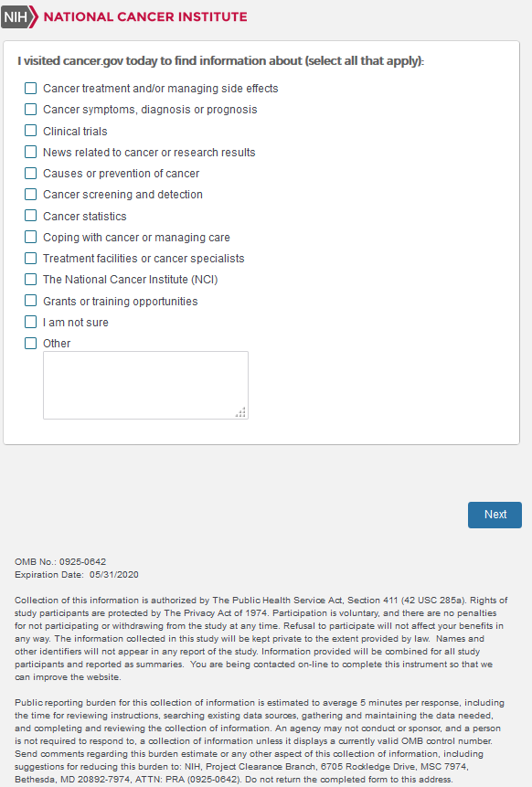The height and width of the screenshot is (787, 532).
Task: Tick the Other checkbox
Action: tap(30, 344)
